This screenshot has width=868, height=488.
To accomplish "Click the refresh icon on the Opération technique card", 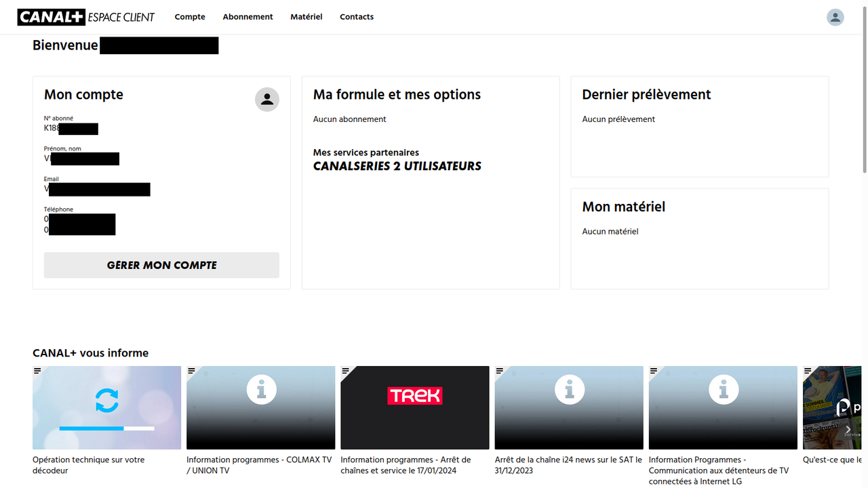I will [106, 401].
